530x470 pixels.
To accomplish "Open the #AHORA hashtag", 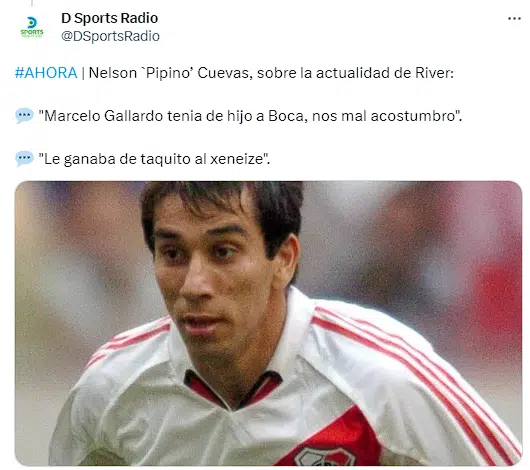I will 46,73.
